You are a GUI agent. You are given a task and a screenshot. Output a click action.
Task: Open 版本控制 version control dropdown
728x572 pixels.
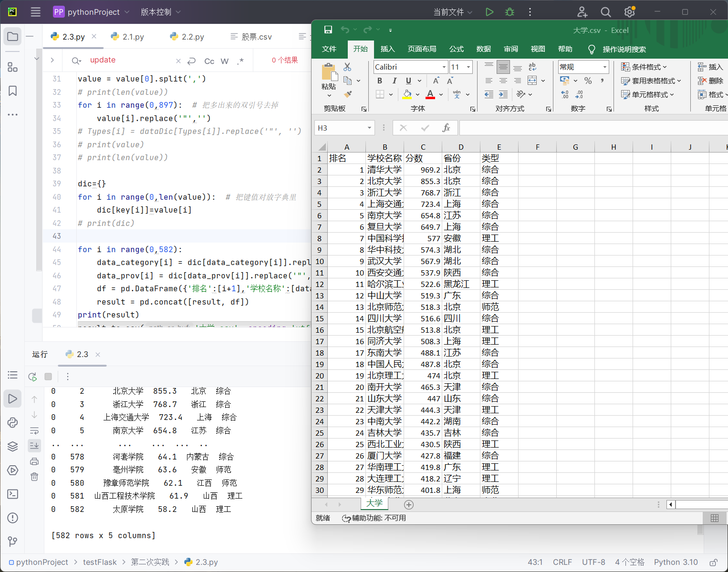161,12
